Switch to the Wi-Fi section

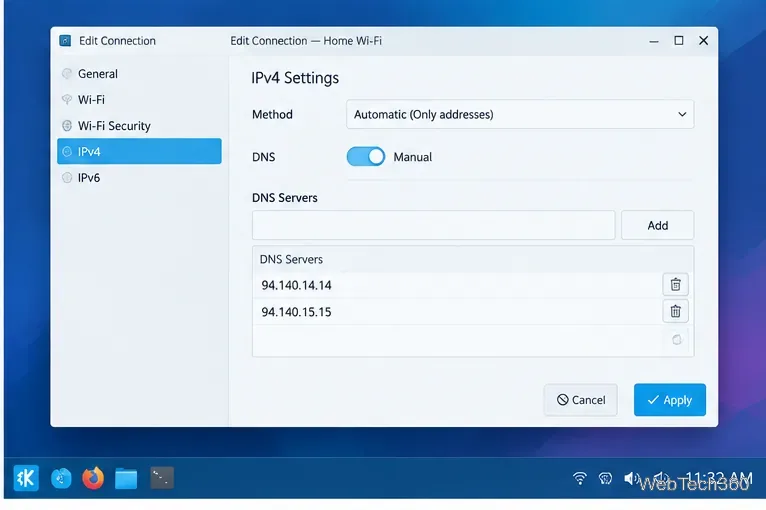[139, 100]
